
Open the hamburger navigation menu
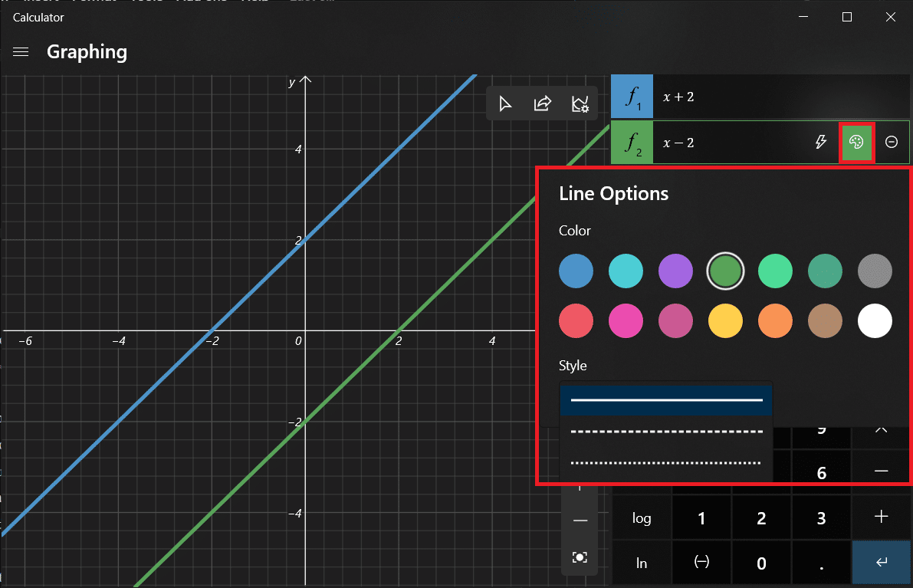pyautogui.click(x=21, y=52)
